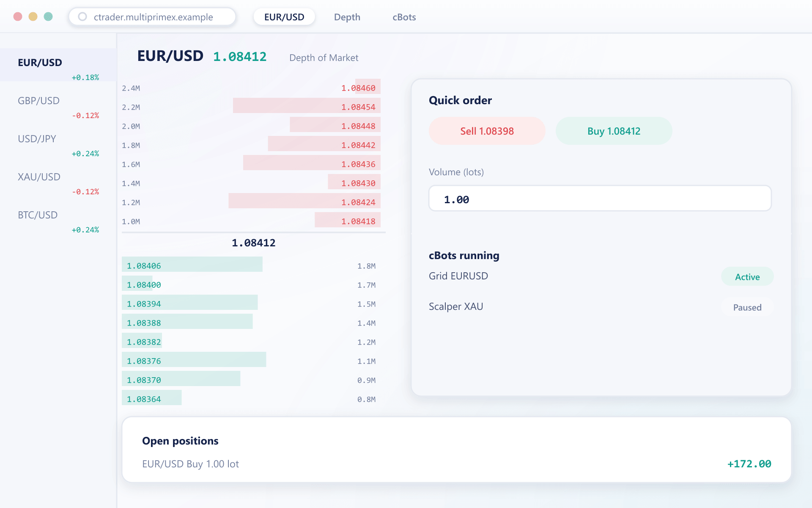The image size is (812, 508).
Task: Choose bid level 1.08382
Action: tap(251, 340)
